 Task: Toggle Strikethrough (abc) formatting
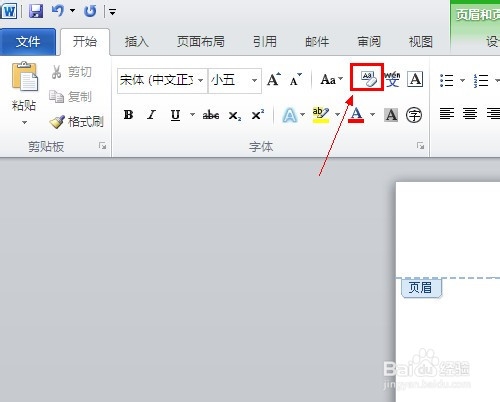tap(211, 115)
